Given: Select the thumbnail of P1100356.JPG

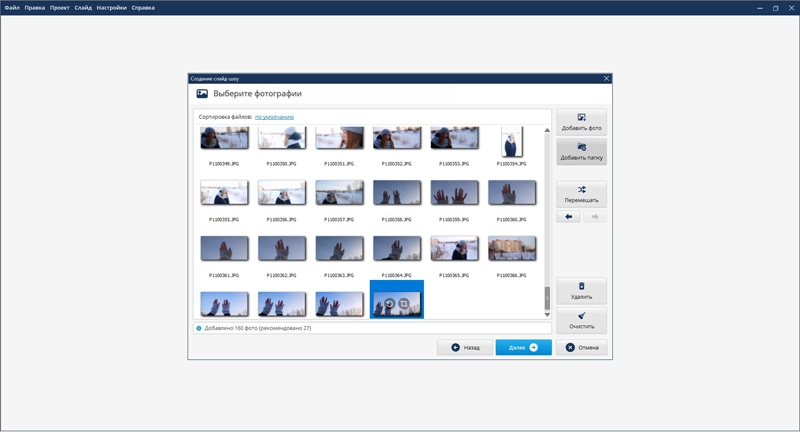Looking at the screenshot, I should click(282, 192).
